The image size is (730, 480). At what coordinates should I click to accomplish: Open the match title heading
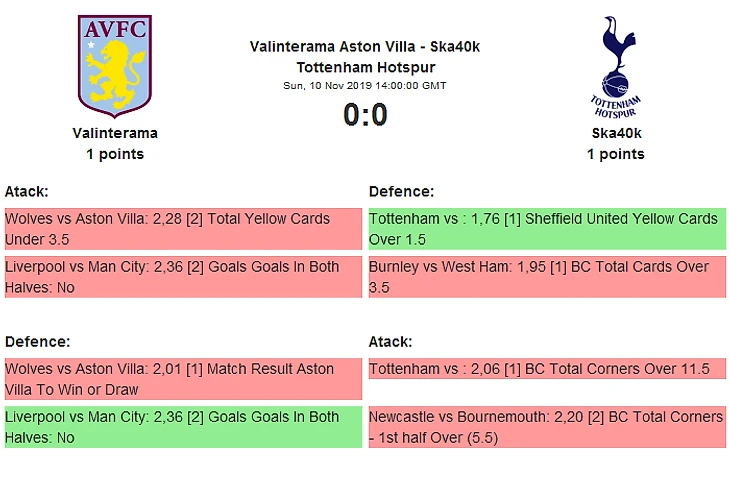[365, 57]
